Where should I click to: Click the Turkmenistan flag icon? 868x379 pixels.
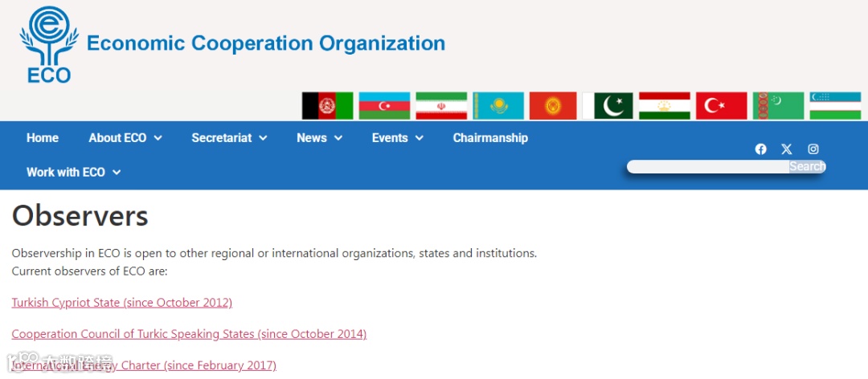pyautogui.click(x=778, y=106)
